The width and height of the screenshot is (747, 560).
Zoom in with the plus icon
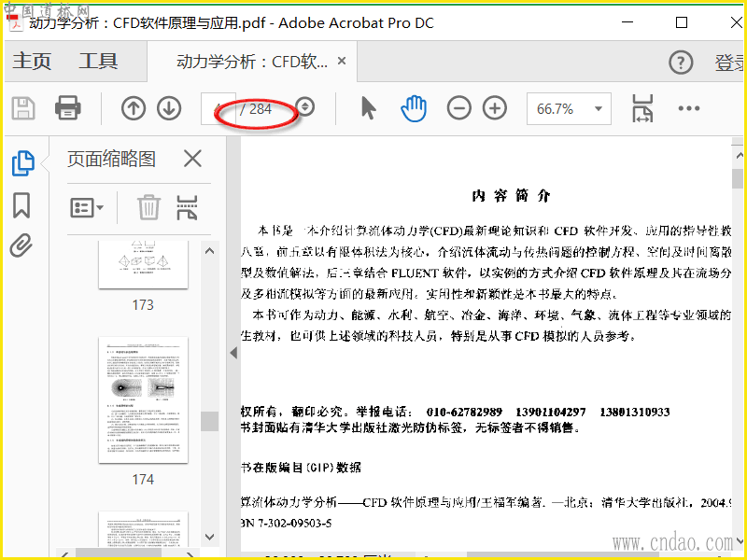pos(495,108)
